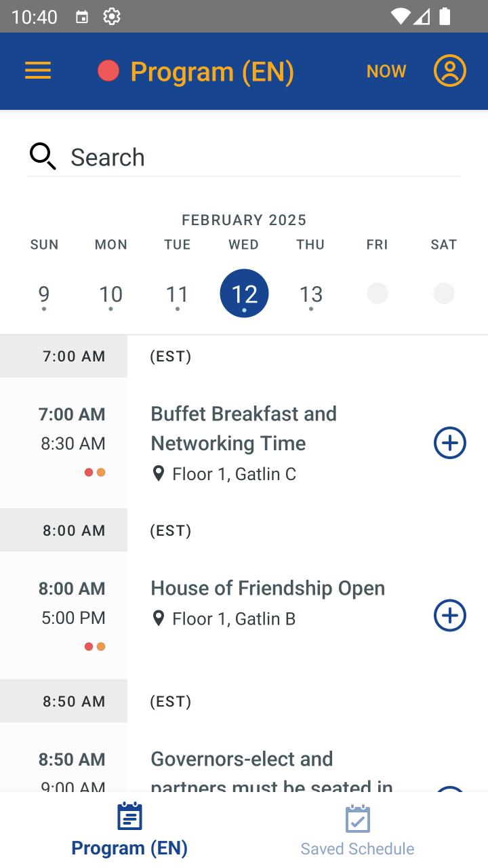Switch to Saved Schedule tab
Viewport: 488px width, 868px height.
click(x=357, y=831)
